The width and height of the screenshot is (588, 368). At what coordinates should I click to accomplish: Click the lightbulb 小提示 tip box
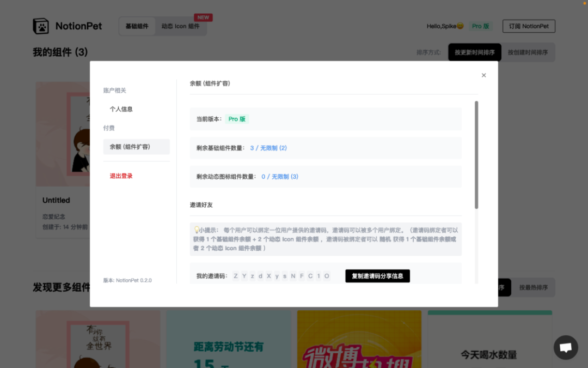coord(326,239)
